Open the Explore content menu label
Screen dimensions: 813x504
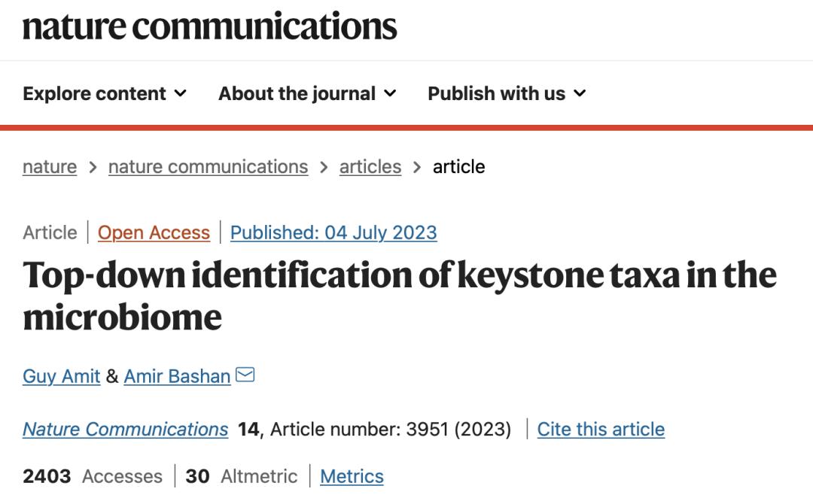pos(94,93)
